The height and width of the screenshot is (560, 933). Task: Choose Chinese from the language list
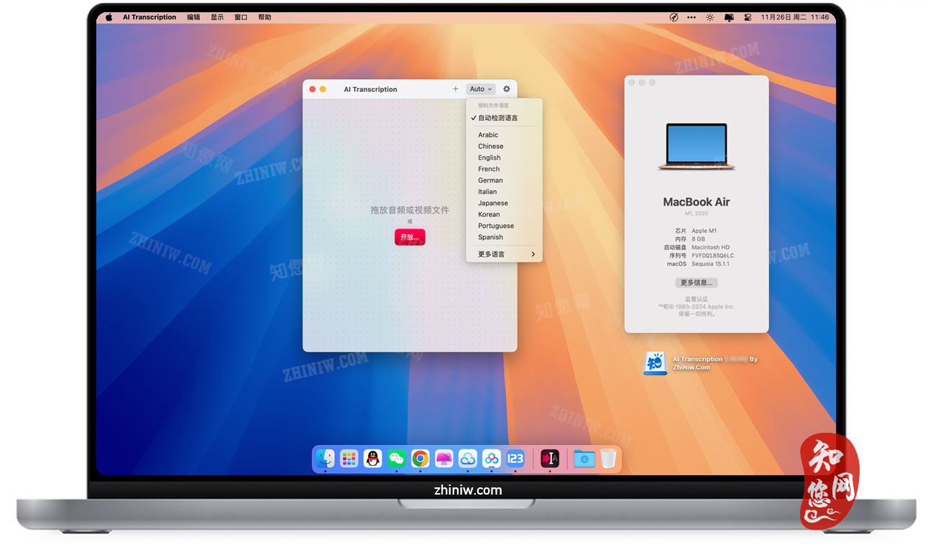click(491, 147)
